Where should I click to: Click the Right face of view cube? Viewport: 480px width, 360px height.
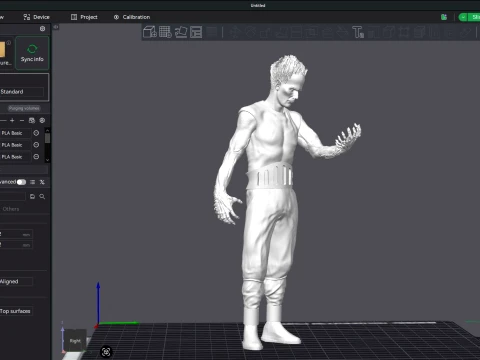(75, 341)
